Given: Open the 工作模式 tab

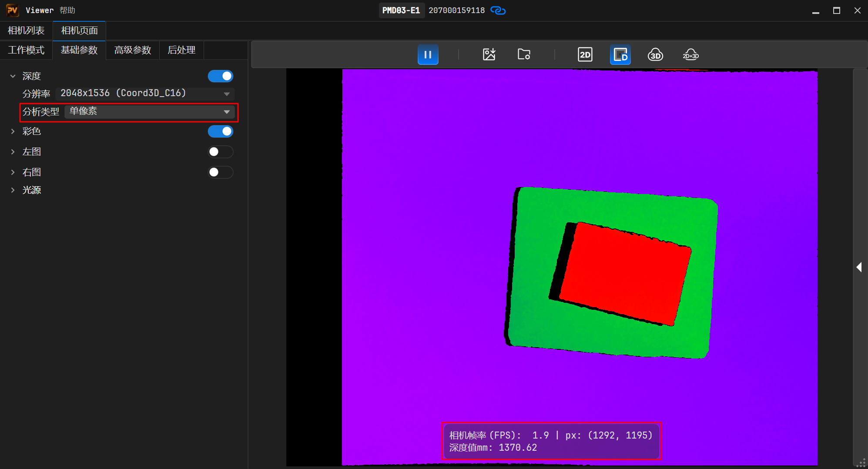Looking at the screenshot, I should pyautogui.click(x=26, y=50).
